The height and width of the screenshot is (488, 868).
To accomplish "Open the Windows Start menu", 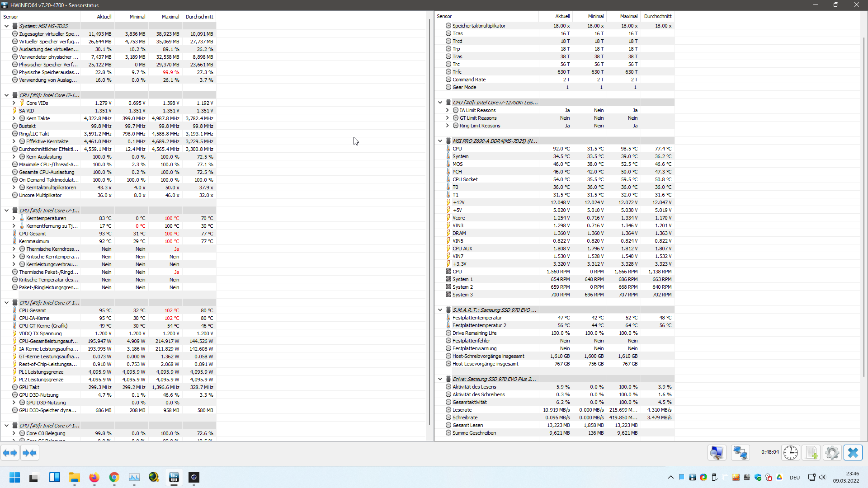I will (14, 477).
